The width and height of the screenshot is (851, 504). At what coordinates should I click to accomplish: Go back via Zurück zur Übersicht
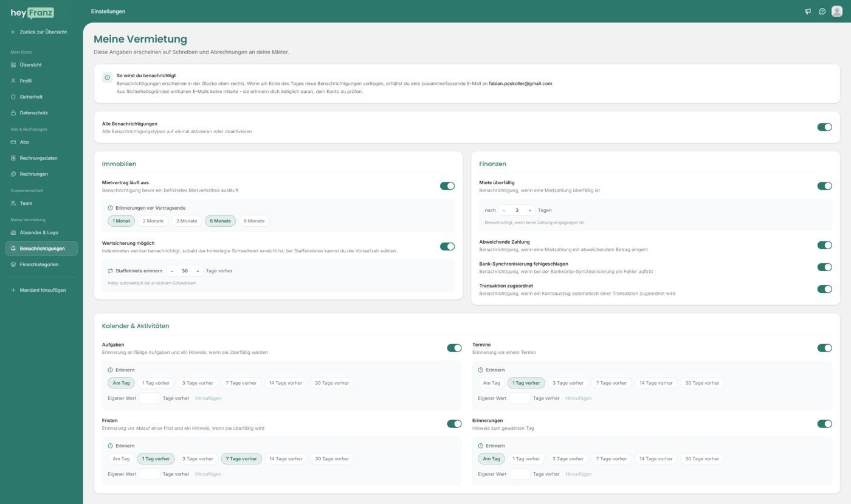coord(41,32)
